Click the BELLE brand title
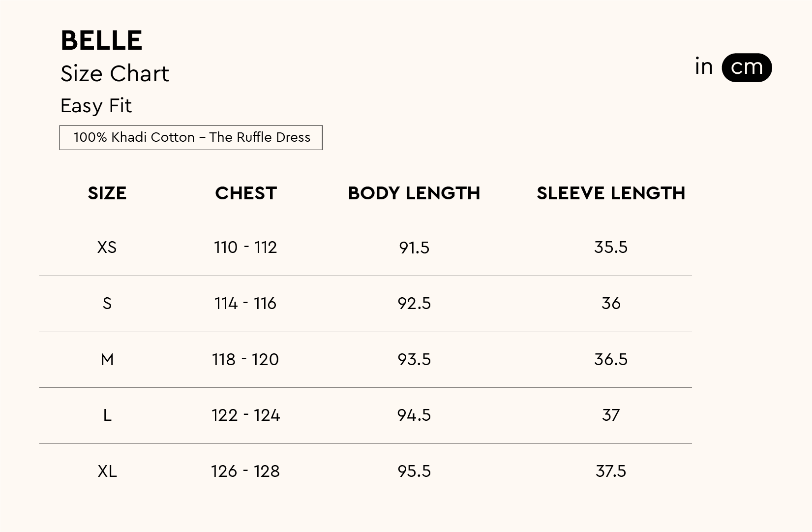Image resolution: width=812 pixels, height=532 pixels. [x=101, y=40]
